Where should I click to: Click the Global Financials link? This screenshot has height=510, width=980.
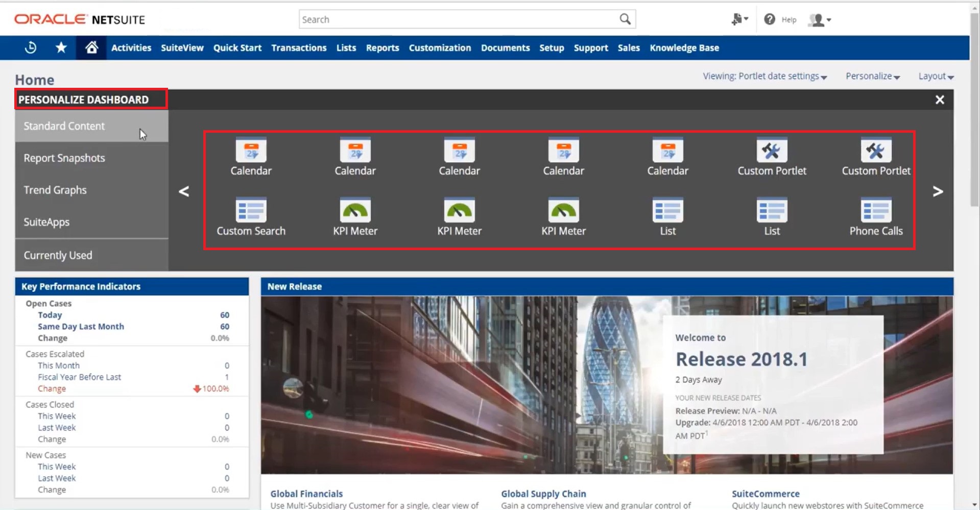pos(306,493)
